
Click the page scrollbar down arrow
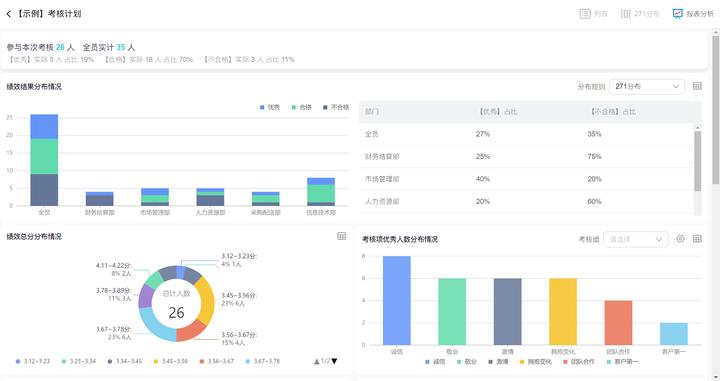click(715, 377)
